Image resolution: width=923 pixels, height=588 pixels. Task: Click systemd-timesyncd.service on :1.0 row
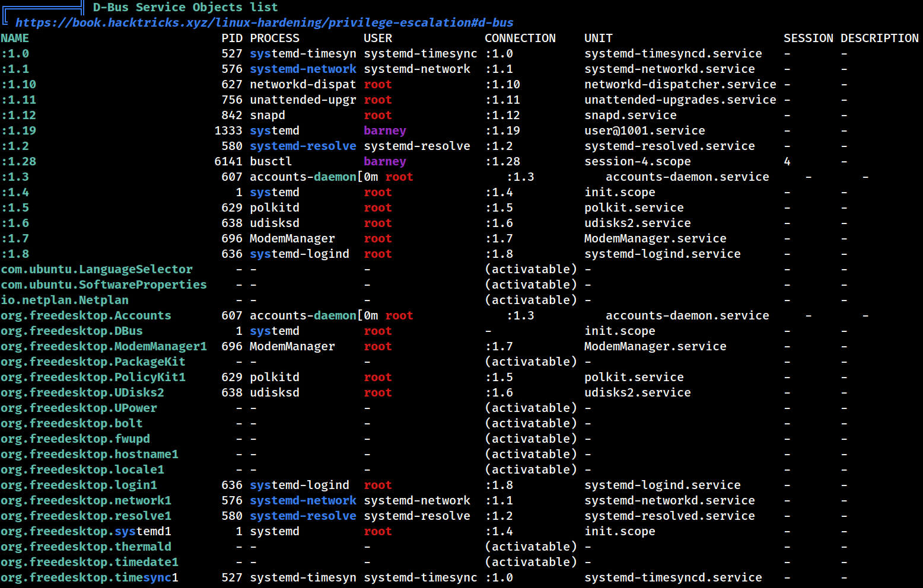(673, 53)
